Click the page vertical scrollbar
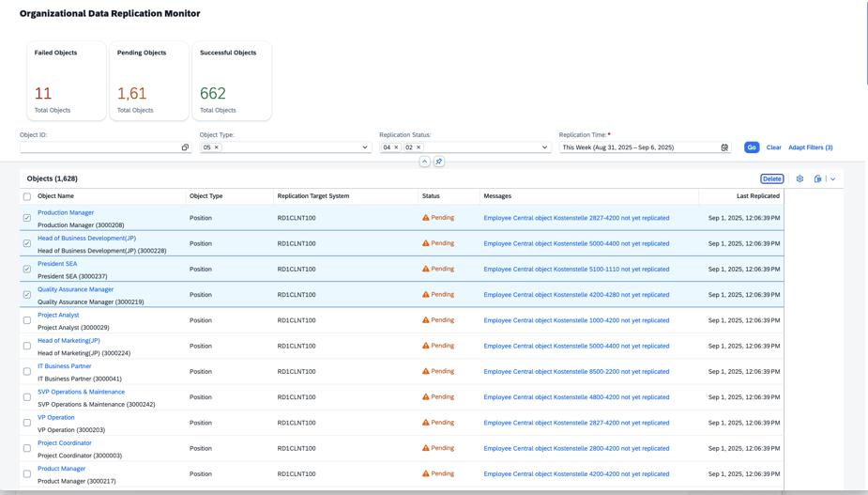 click(x=866, y=42)
